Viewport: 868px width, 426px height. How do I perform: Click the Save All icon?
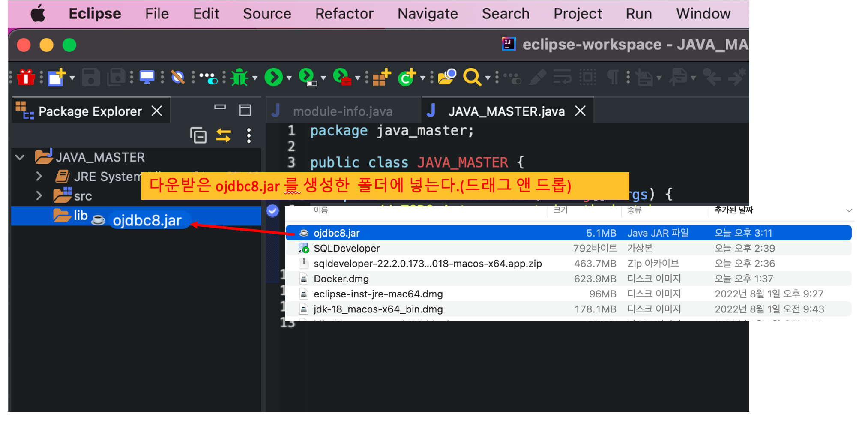(x=116, y=78)
